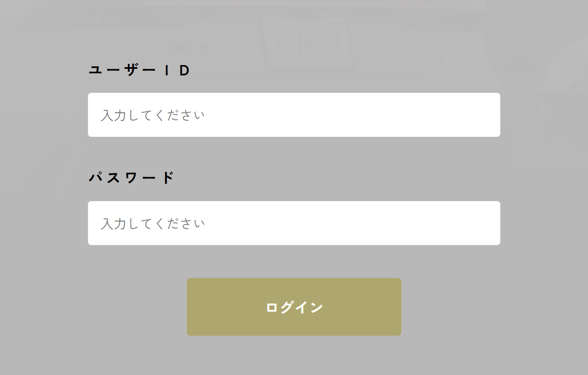Screen dimensions: 588x375
Task: Click the olive-colored login button
Action: click(294, 307)
